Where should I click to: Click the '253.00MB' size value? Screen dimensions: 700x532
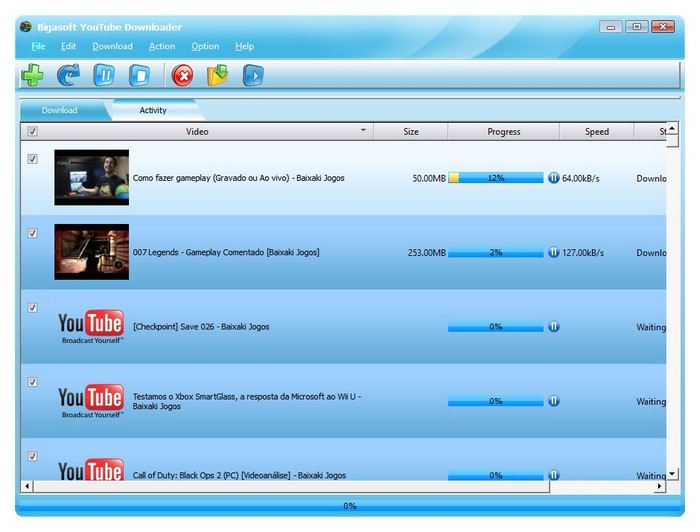[x=427, y=253]
